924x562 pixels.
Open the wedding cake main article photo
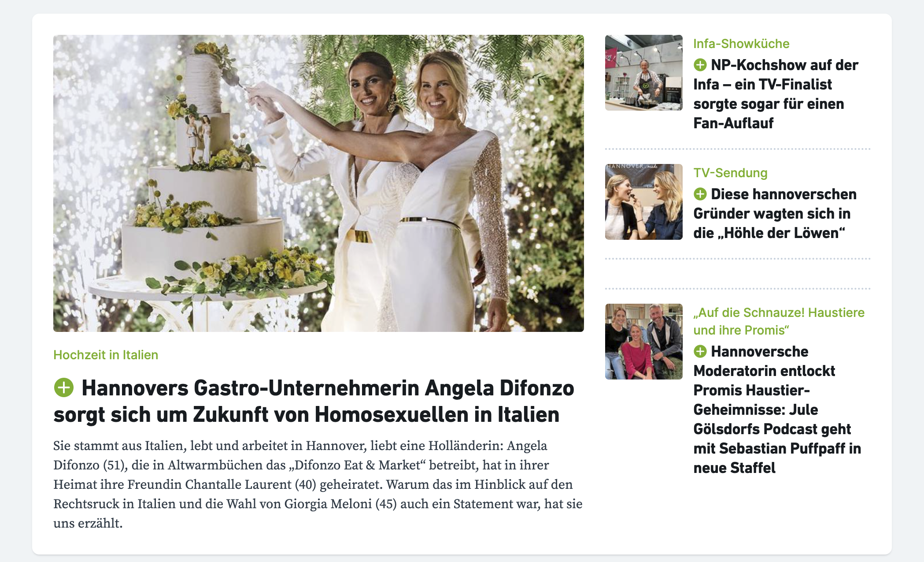point(318,183)
